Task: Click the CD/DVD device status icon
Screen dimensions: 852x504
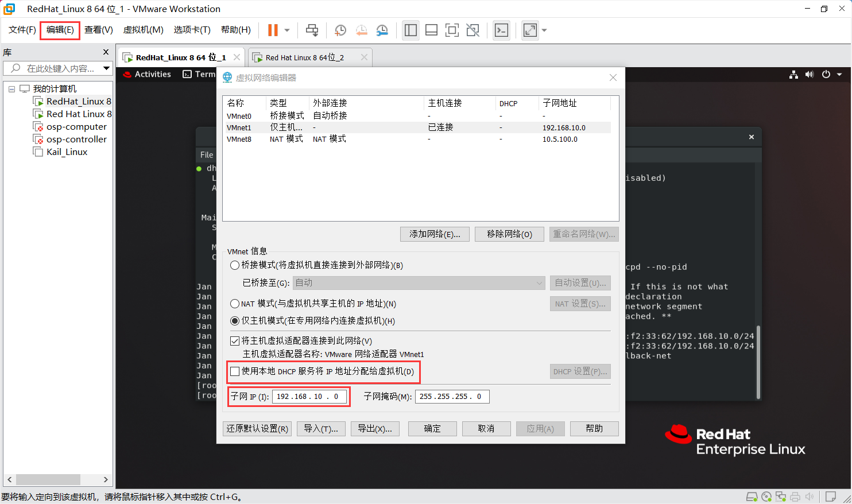Action: click(766, 496)
